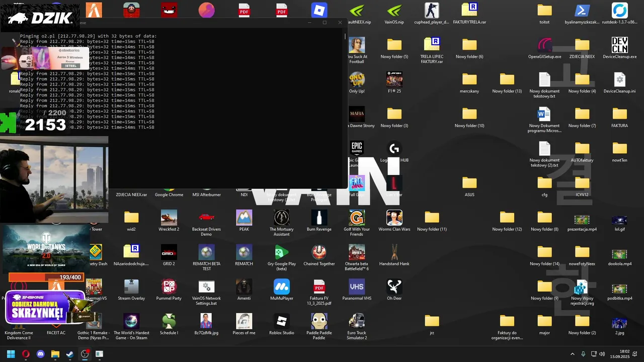Open the Super Meat Boy desktop icon
644x362 pixels.
pyautogui.click(x=169, y=10)
